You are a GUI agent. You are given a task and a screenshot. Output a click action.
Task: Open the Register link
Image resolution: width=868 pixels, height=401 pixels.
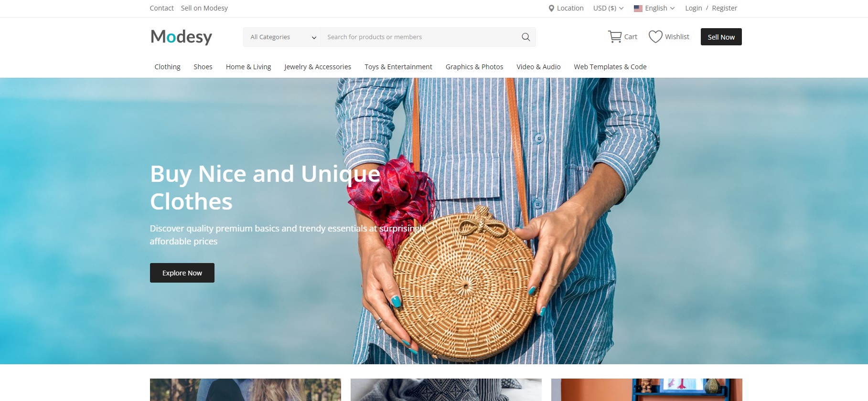point(724,8)
